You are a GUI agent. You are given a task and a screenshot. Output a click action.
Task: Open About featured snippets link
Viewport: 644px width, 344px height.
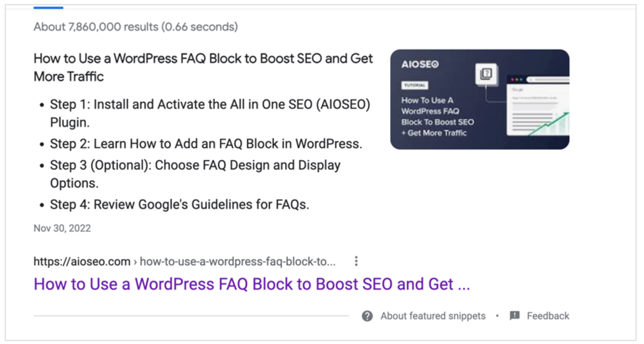tap(433, 316)
